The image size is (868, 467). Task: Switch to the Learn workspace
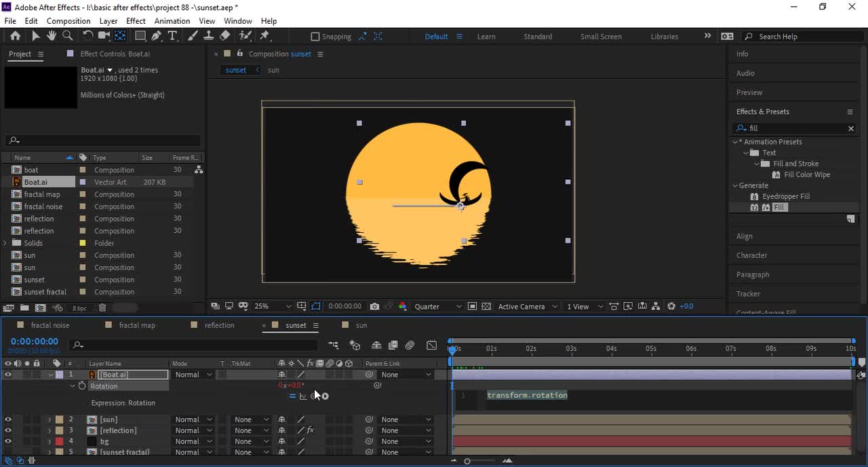[486, 37]
